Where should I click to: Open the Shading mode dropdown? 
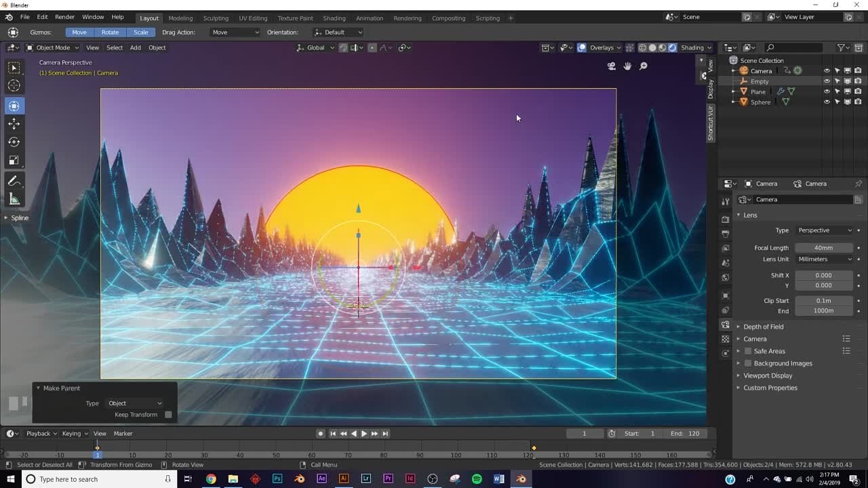pyautogui.click(x=696, y=47)
